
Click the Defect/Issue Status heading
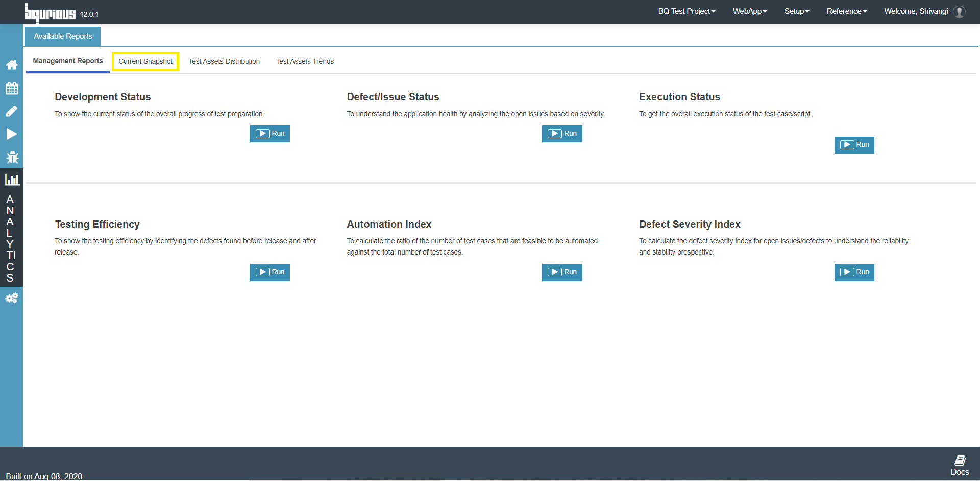[393, 97]
